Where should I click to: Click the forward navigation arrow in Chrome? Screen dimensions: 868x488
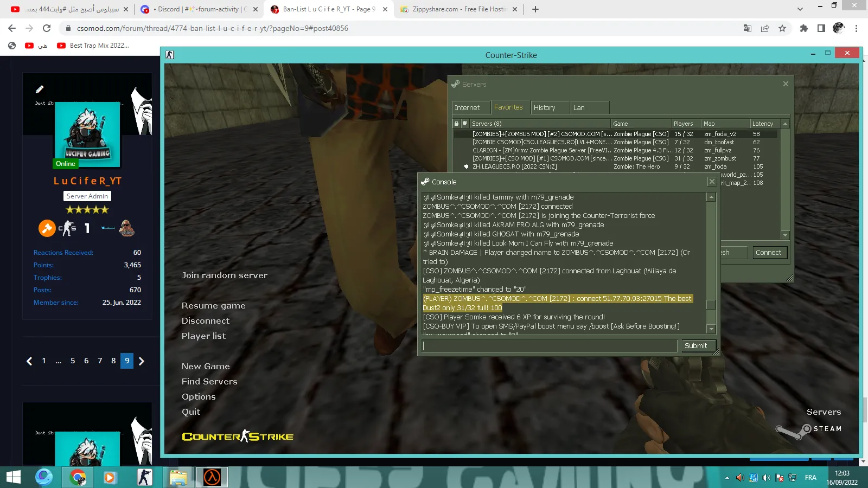29,28
